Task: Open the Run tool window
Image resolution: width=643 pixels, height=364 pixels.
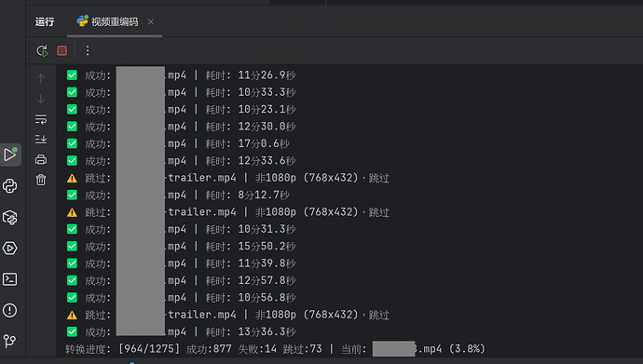Action: point(10,155)
